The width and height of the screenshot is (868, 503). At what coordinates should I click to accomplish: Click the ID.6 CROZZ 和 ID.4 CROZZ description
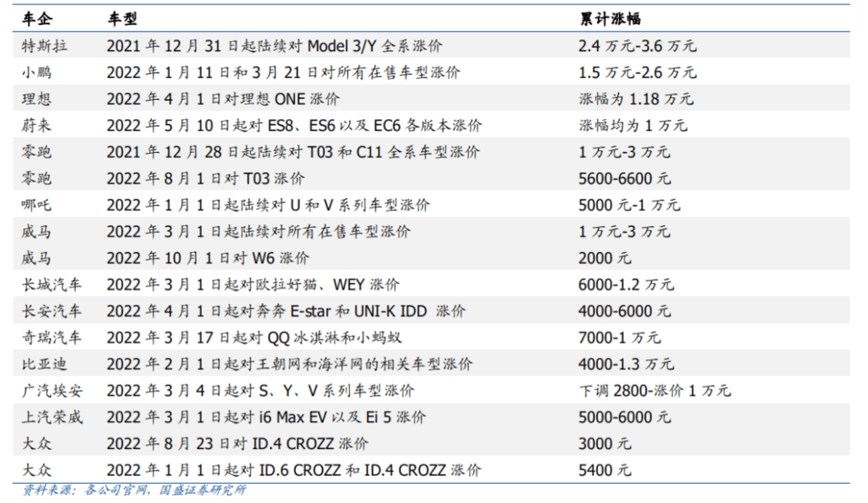pos(294,471)
